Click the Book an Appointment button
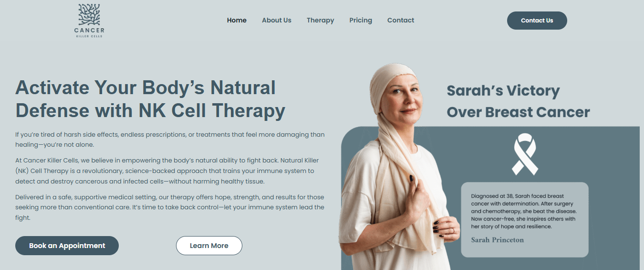This screenshot has width=644, height=270. point(67,246)
